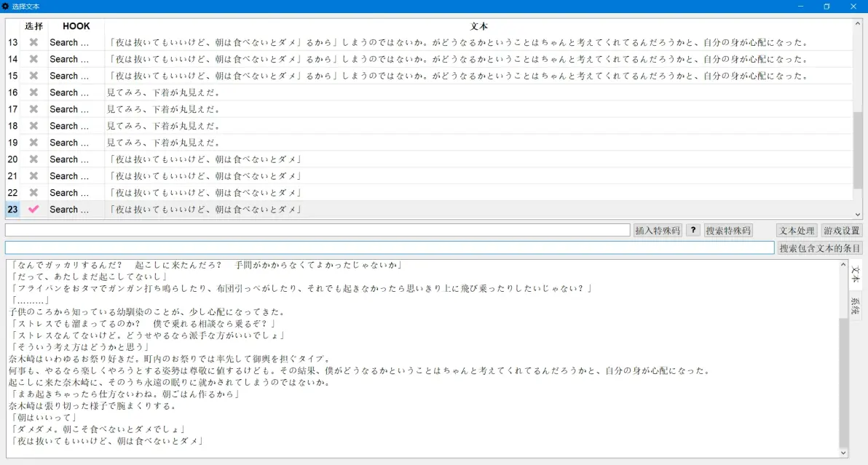Image resolution: width=868 pixels, height=465 pixels.
Task: Toggle selection X mark in row 14
Action: [33, 59]
